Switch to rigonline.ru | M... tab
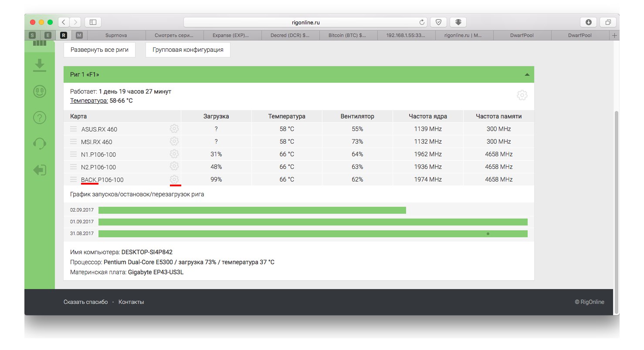The height and width of the screenshot is (350, 644). click(x=464, y=36)
